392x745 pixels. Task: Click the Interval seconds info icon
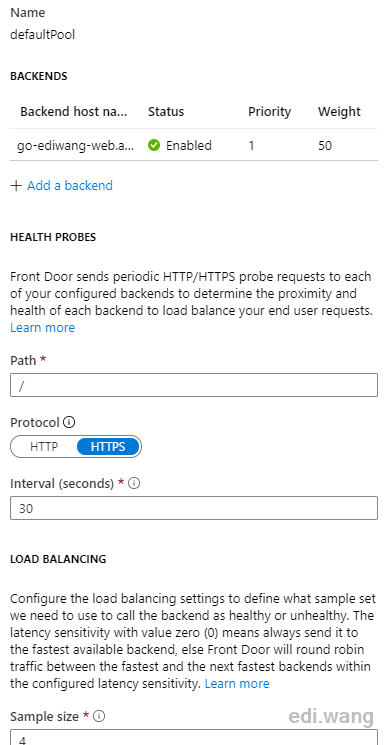point(134,483)
